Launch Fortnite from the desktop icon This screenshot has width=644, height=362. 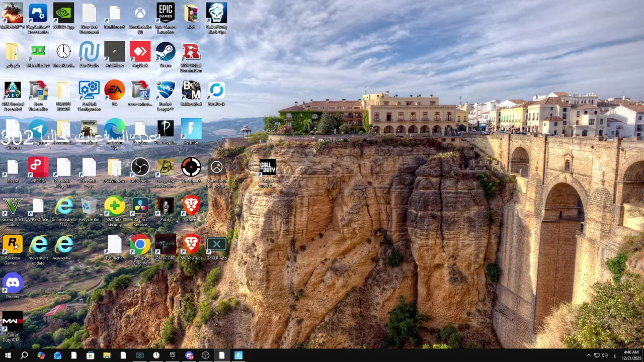[191, 132]
